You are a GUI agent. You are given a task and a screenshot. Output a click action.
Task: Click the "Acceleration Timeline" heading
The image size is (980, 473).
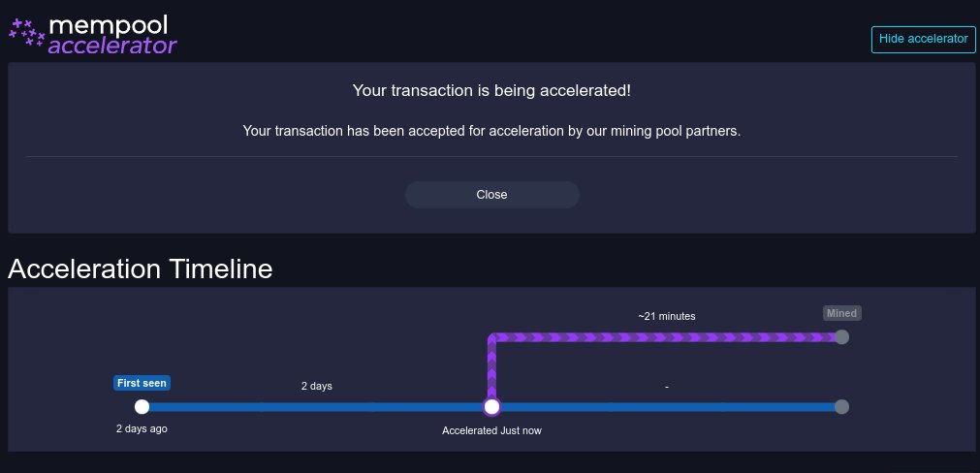(141, 268)
